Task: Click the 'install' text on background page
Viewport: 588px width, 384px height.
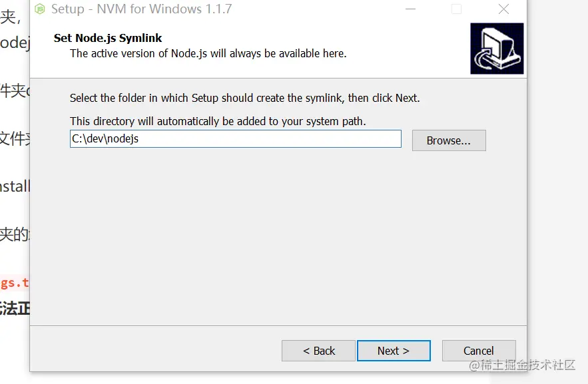Action: (15, 186)
